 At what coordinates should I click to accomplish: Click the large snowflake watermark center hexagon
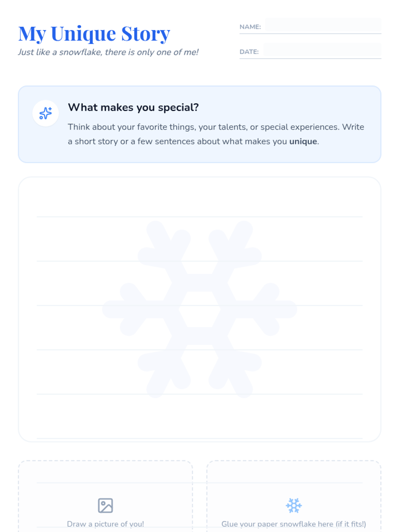(199, 309)
